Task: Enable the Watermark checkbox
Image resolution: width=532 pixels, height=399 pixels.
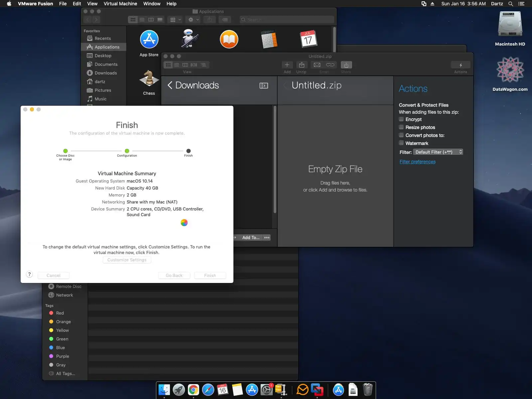Action: [401, 143]
